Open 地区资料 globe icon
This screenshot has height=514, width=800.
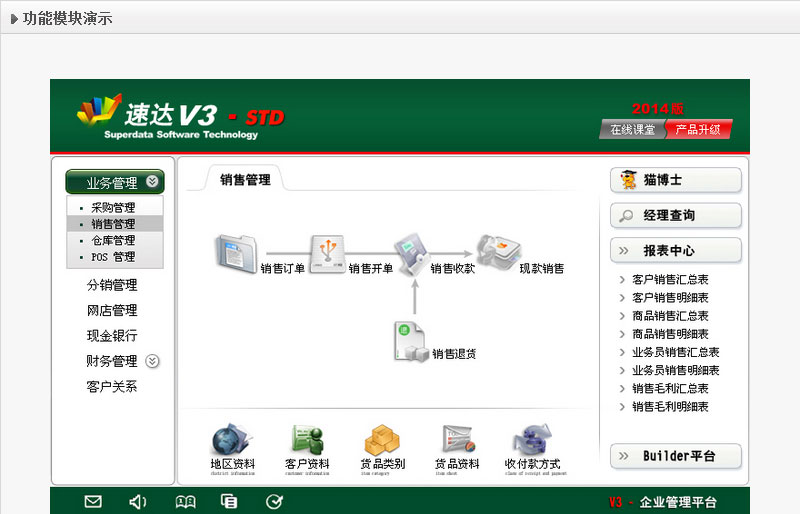click(232, 441)
